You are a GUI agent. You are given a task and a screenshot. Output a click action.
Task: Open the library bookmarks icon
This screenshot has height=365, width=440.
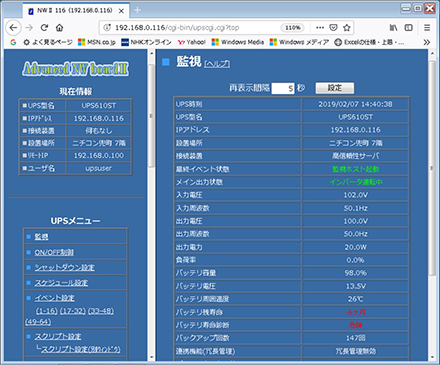393,28
